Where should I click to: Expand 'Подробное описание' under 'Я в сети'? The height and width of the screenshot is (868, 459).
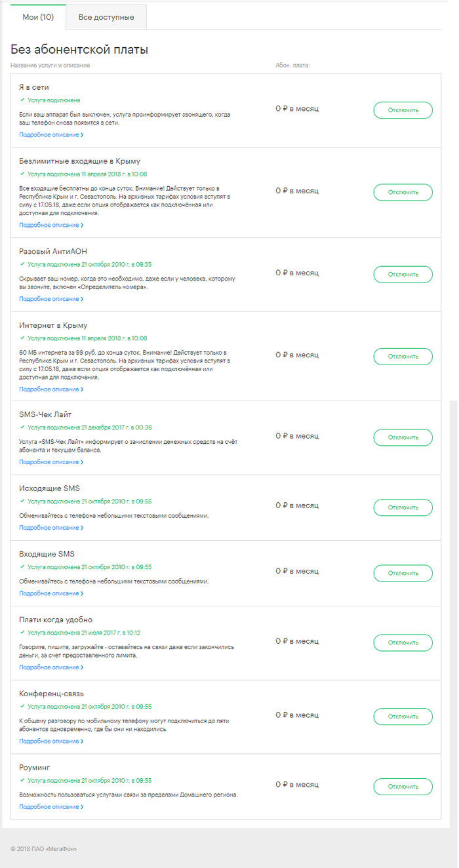(51, 135)
